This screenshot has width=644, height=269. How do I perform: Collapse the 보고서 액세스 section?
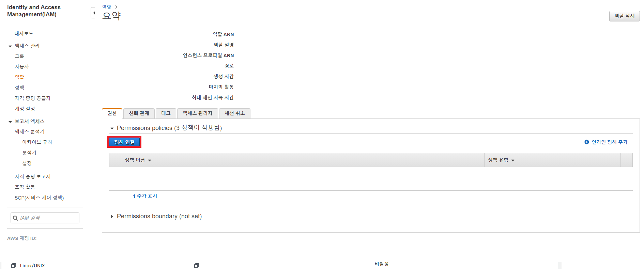coord(10,122)
